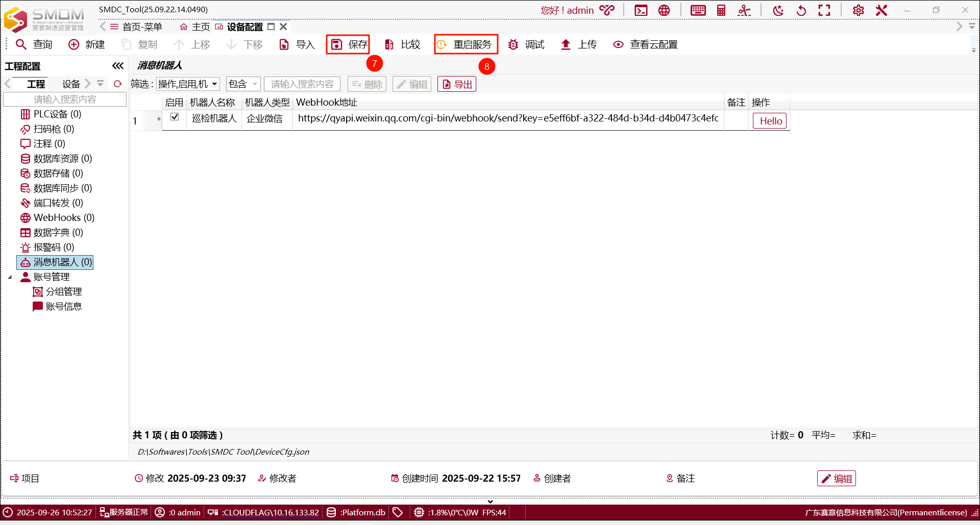Open the filter columns dropdown 操作,启用,机
The height and width of the screenshot is (525, 980).
[188, 84]
